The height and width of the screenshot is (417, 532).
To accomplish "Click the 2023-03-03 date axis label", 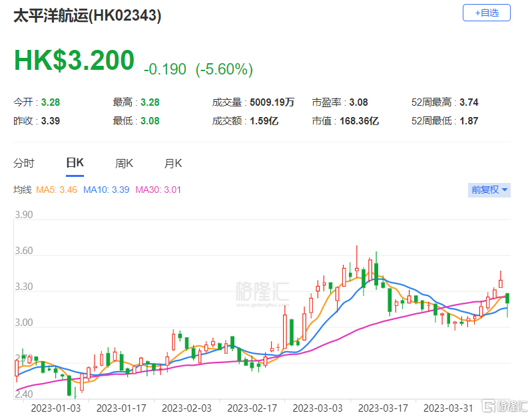I will tap(318, 408).
